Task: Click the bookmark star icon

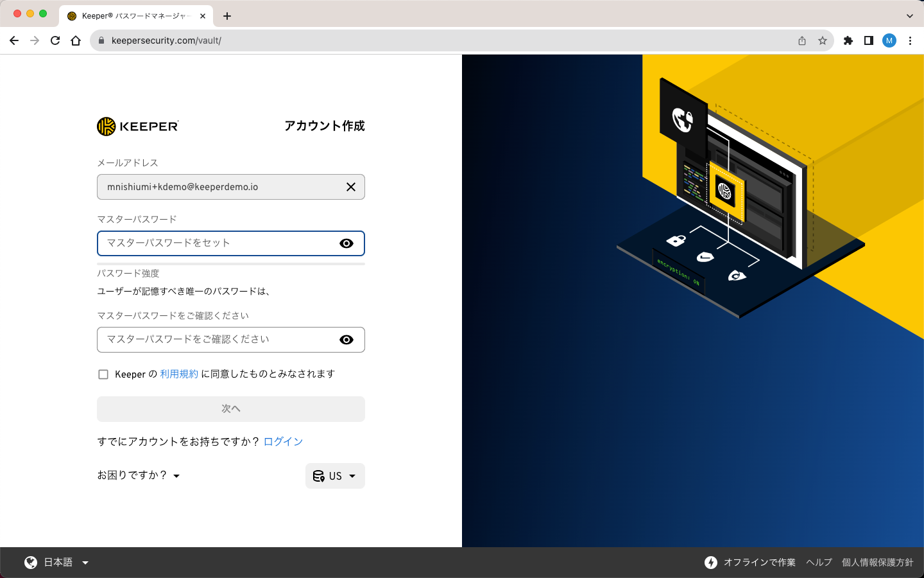Action: point(823,40)
